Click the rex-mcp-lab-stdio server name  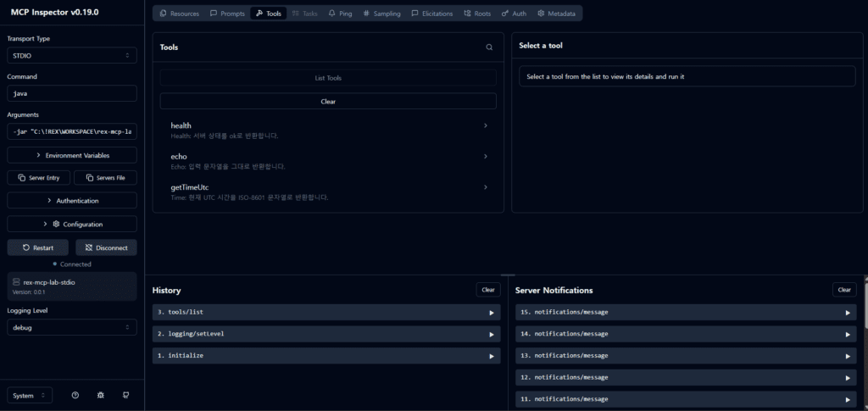(49, 282)
